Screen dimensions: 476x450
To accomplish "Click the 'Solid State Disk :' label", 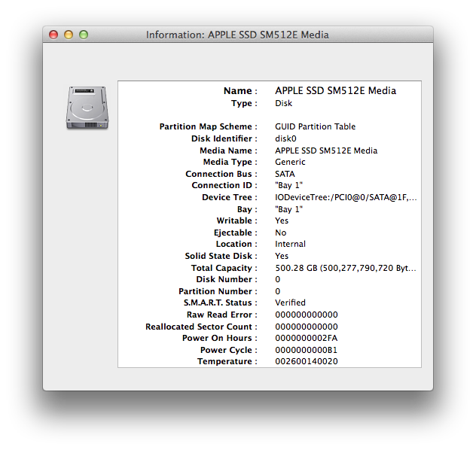I will click(221, 257).
